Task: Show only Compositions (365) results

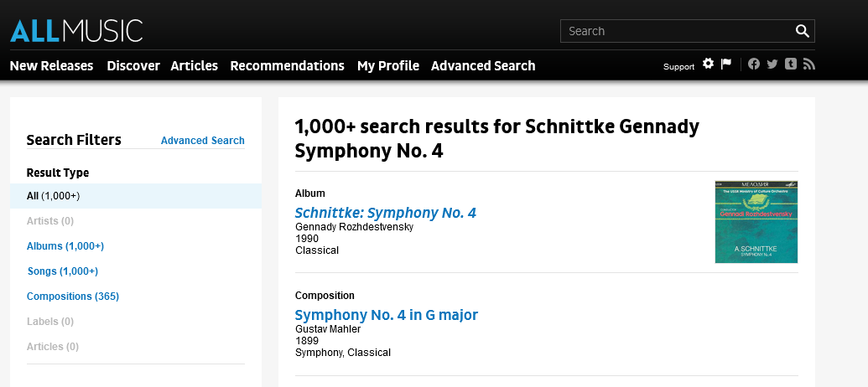Action: coord(73,297)
